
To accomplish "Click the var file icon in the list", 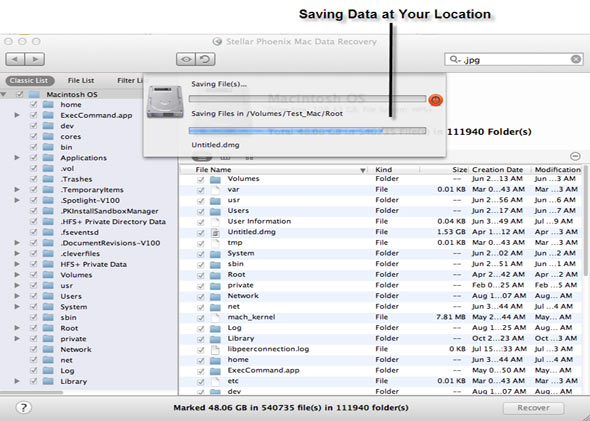I will [x=215, y=190].
